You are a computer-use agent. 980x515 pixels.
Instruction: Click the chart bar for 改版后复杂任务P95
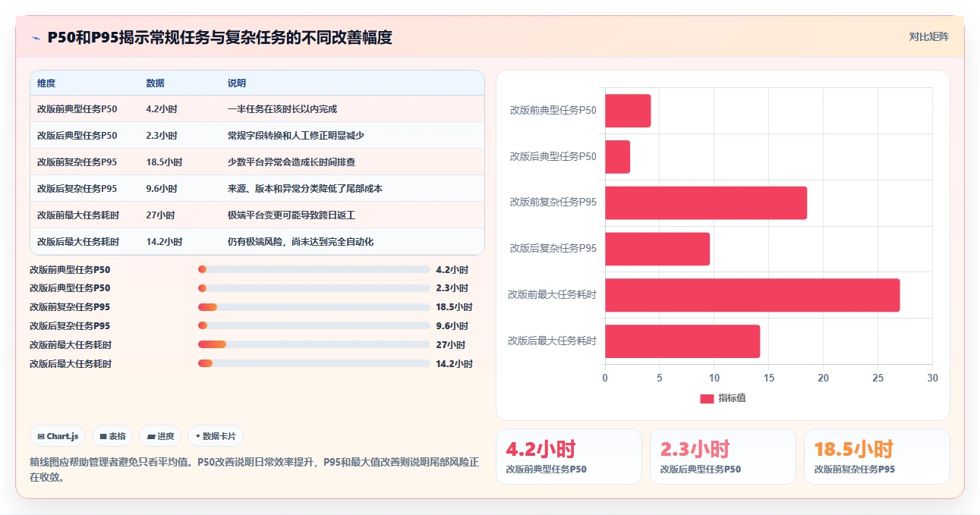657,249
